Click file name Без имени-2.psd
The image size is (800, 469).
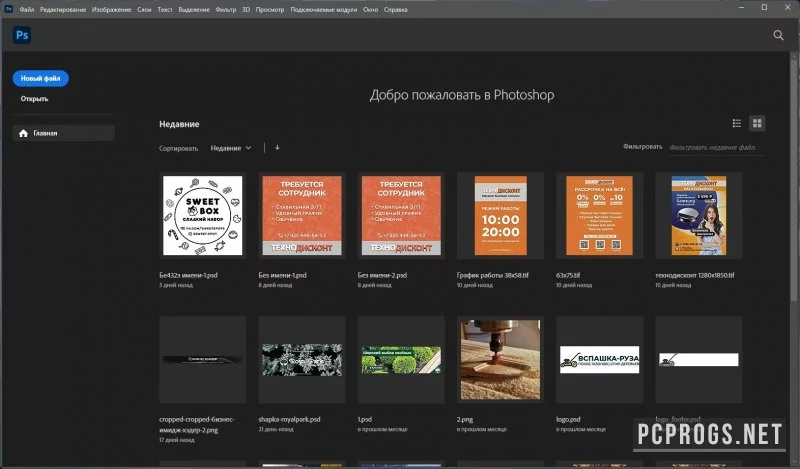pos(382,275)
